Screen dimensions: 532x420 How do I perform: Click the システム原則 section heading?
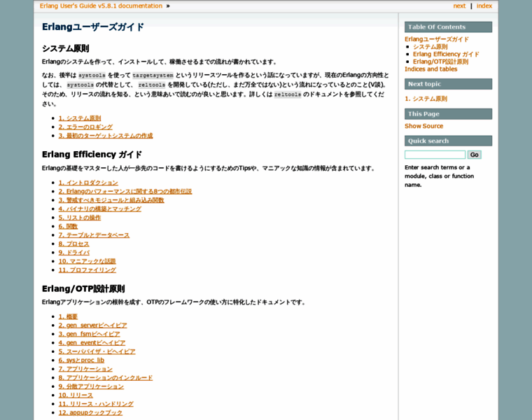[x=66, y=48]
